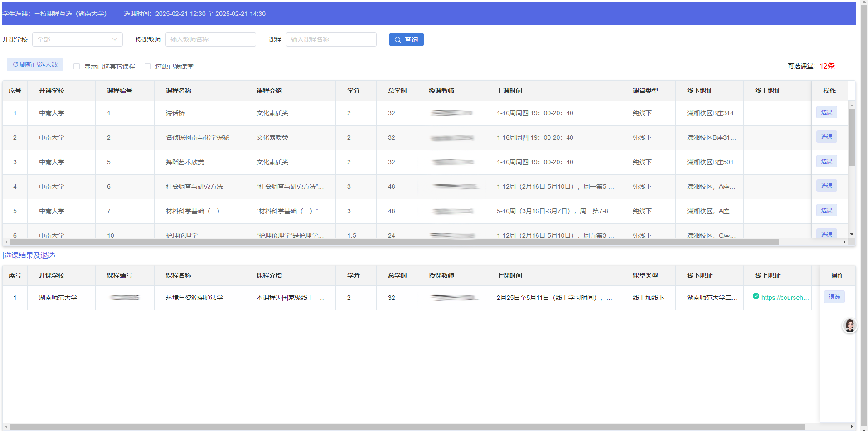Image resolution: width=868 pixels, height=431 pixels.
Task: Open the https://courseh... online address link
Action: point(785,298)
